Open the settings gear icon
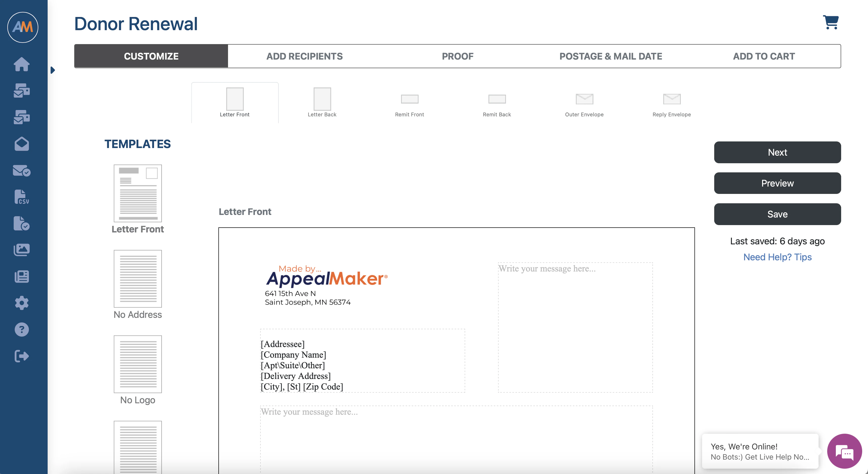The image size is (868, 474). pyautogui.click(x=22, y=303)
